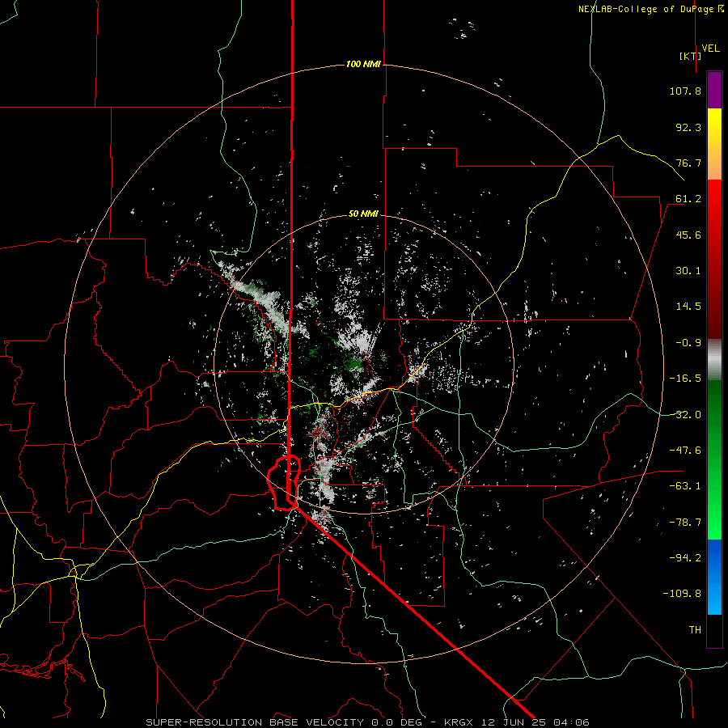Click the -16.5 value on velocity scale
Image resolution: width=728 pixels, height=728 pixels.
(x=685, y=379)
